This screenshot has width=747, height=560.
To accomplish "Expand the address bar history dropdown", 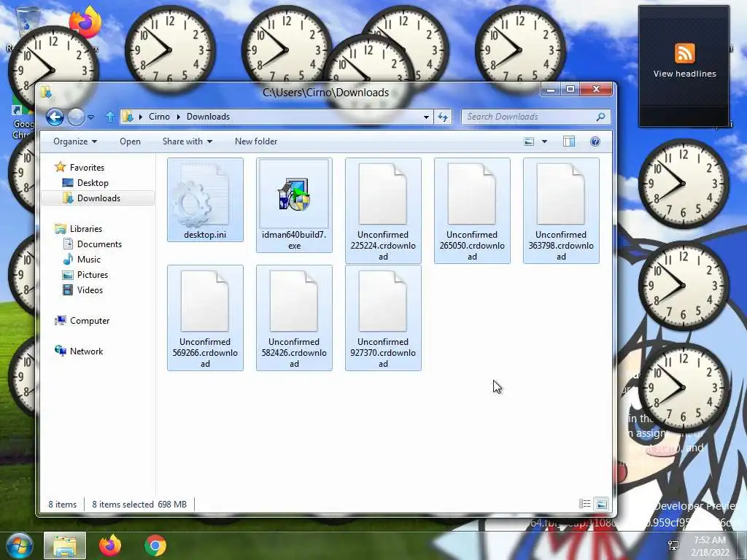I will pyautogui.click(x=426, y=117).
